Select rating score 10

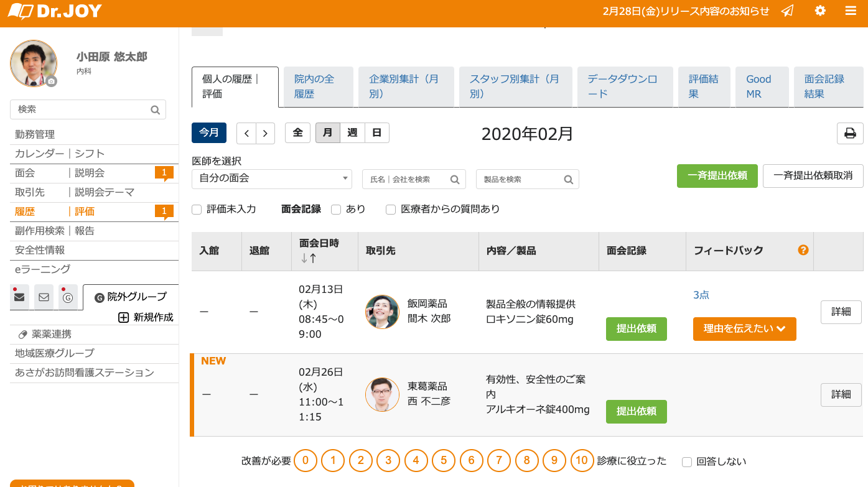tap(582, 461)
